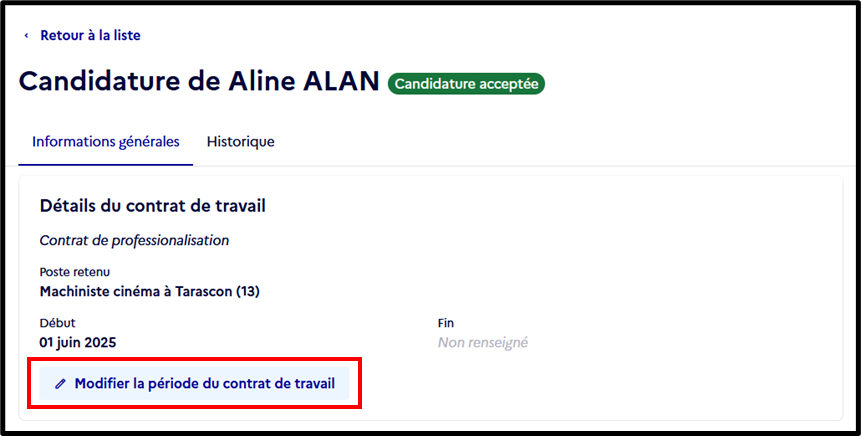Click Machiniste cinéma à Tarascon (13) text
This screenshot has height=436, width=861.
[149, 292]
